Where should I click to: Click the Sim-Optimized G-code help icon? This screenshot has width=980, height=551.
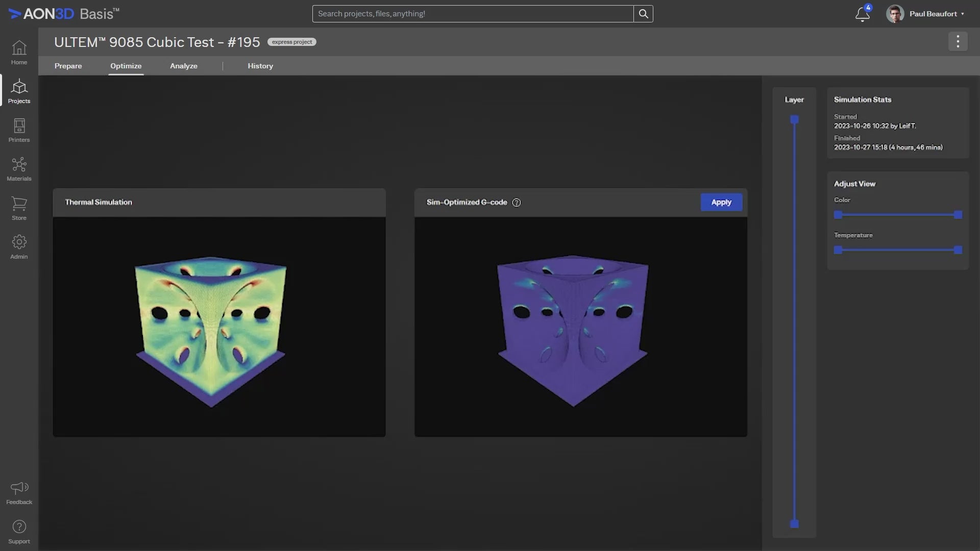[517, 203]
